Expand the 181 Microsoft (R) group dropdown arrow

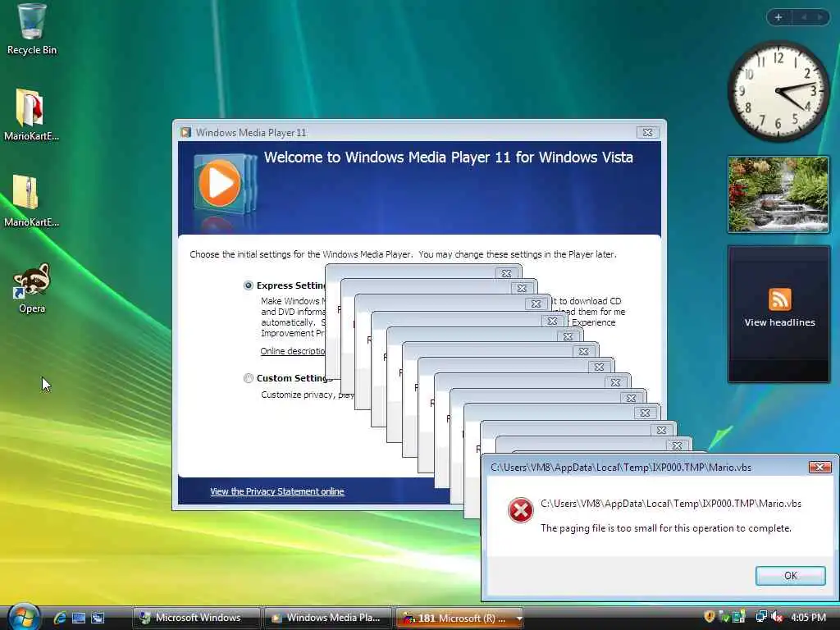coord(518,619)
